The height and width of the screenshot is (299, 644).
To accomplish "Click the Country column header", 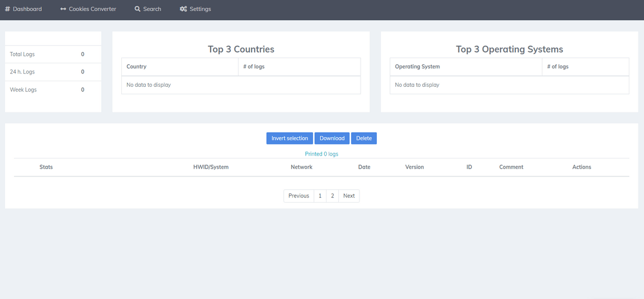I will pyautogui.click(x=136, y=67).
